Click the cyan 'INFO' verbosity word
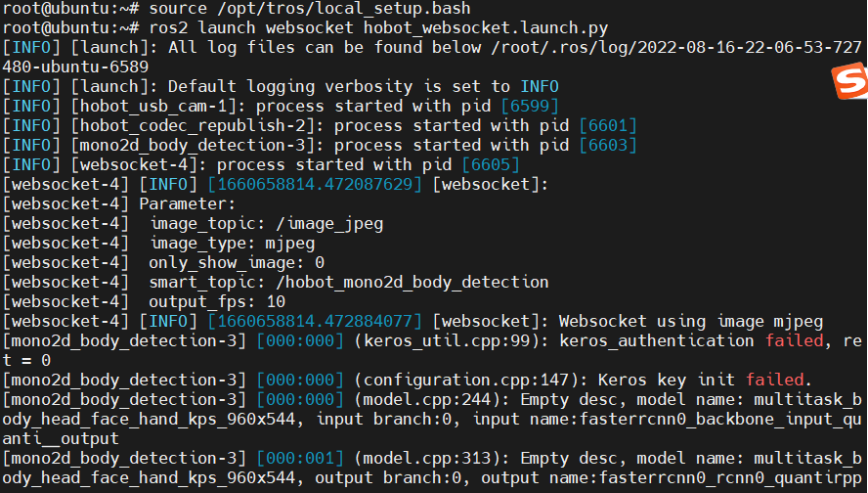Viewport: 868px width, 493px height. [540, 86]
